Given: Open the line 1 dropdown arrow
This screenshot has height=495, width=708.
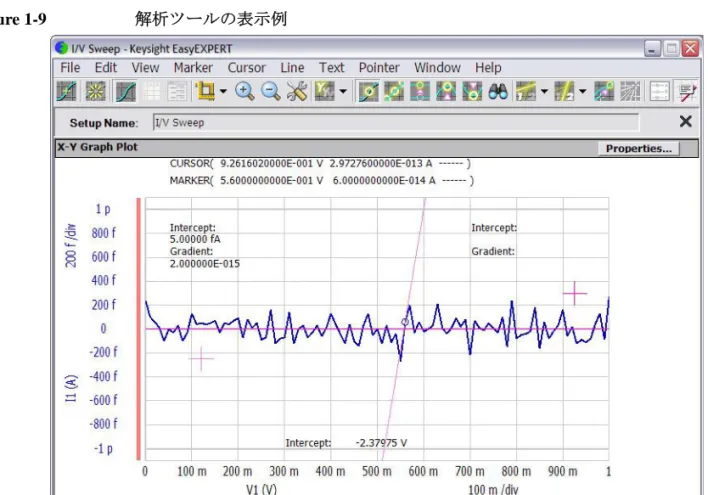Looking at the screenshot, I should tap(545, 92).
